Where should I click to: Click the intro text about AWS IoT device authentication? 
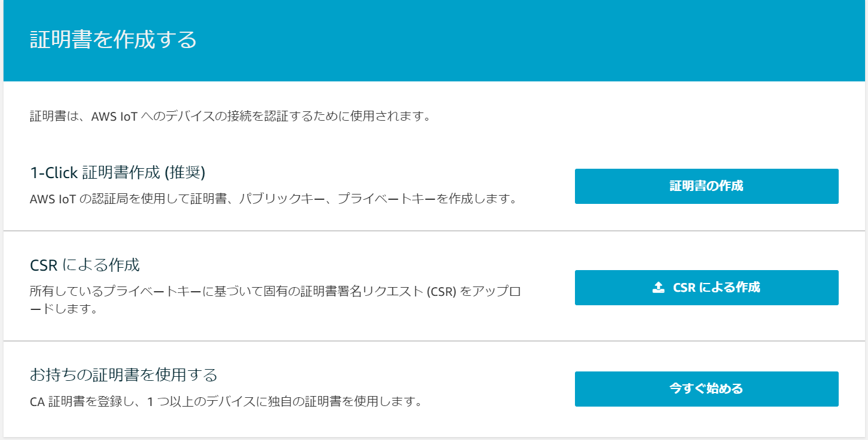(x=230, y=116)
